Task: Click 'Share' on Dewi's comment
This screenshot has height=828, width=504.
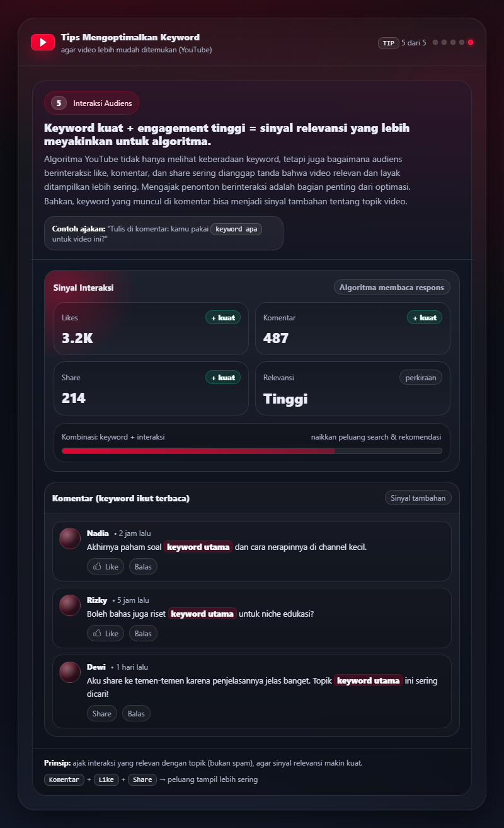Action: coord(101,713)
